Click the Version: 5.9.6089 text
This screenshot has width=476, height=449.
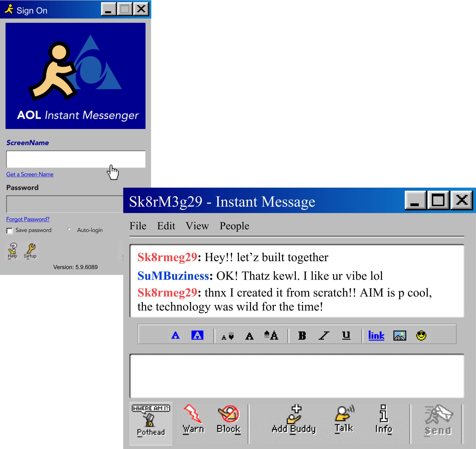75,267
